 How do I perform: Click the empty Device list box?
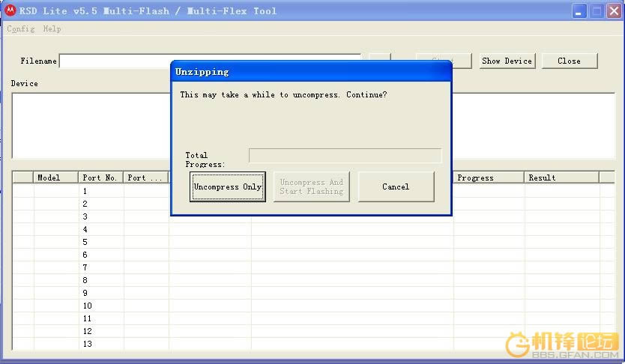pyautogui.click(x=90, y=124)
